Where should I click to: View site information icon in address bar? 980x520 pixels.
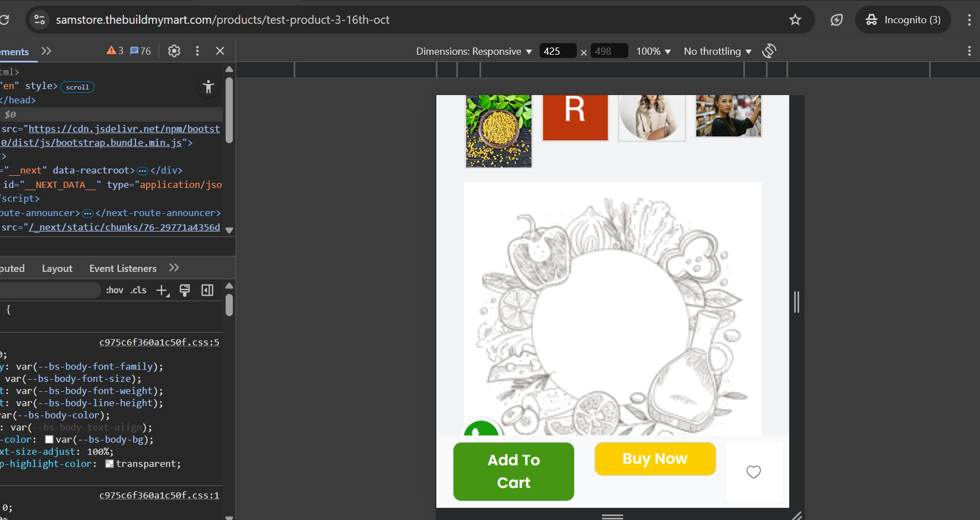[39, 20]
